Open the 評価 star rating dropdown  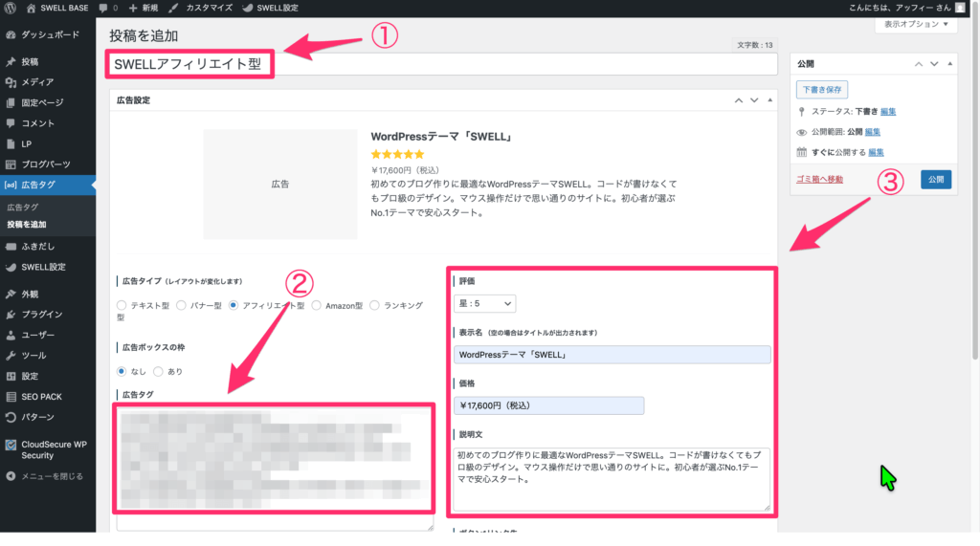tap(484, 303)
